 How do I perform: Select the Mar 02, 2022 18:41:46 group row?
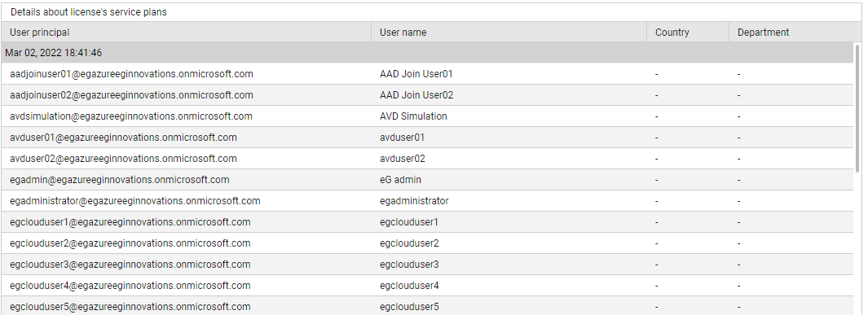tap(427, 53)
